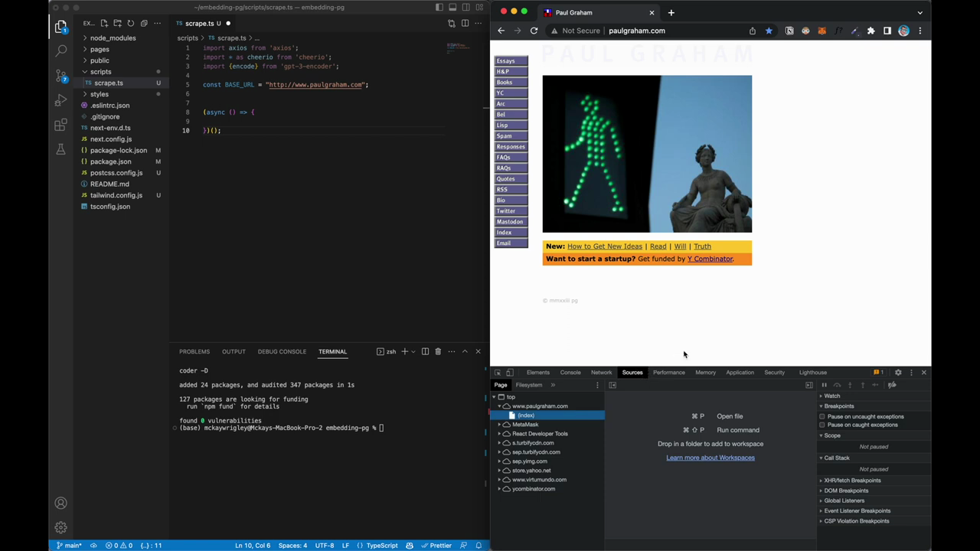The image size is (980, 551).
Task: Collapse all folders in Explorer
Action: point(143,23)
